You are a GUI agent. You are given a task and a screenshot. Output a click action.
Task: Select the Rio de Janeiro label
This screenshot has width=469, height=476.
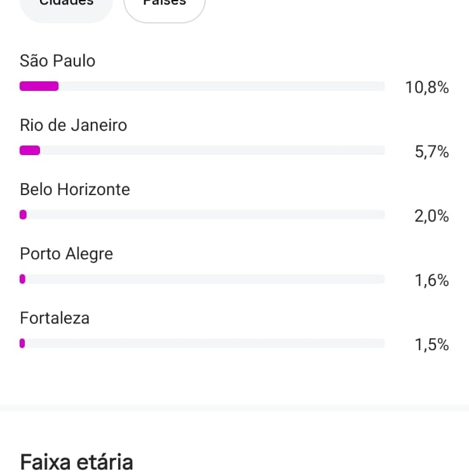[x=73, y=125]
